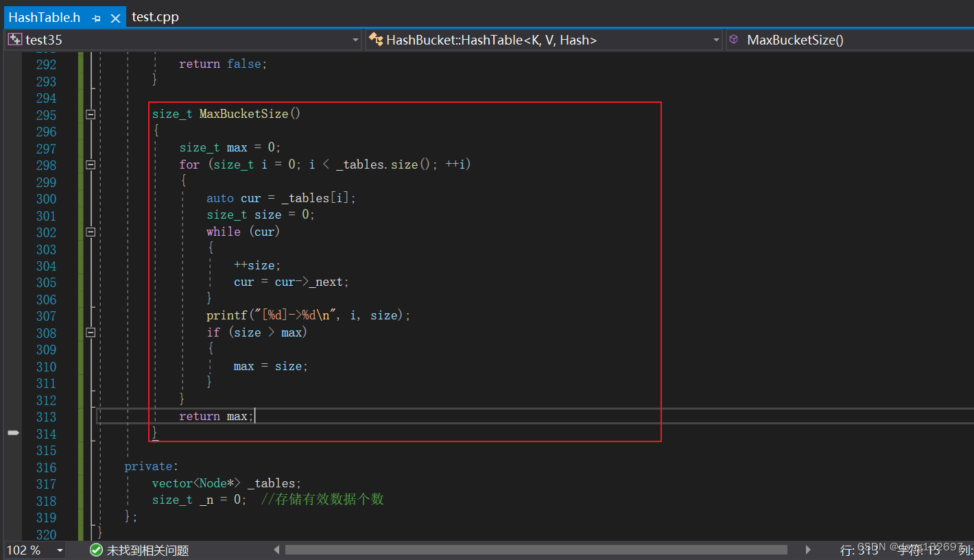Click 'vector<Node*> _tables;' declaration
974x560 pixels.
pyautogui.click(x=227, y=483)
